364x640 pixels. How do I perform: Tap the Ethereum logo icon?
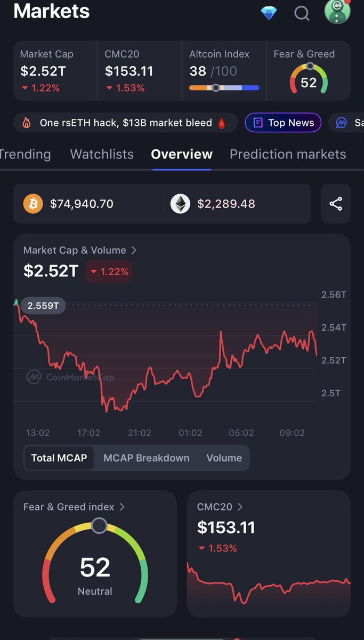tap(180, 204)
